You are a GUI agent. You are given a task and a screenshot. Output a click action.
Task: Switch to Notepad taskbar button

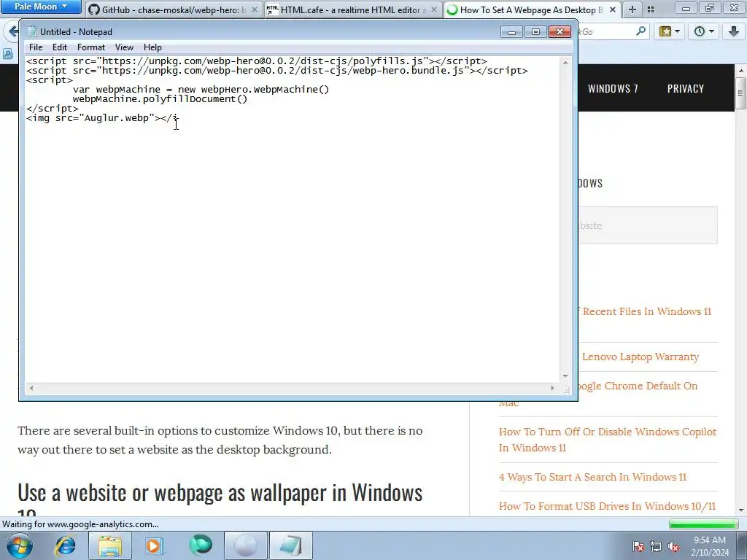coord(291,545)
